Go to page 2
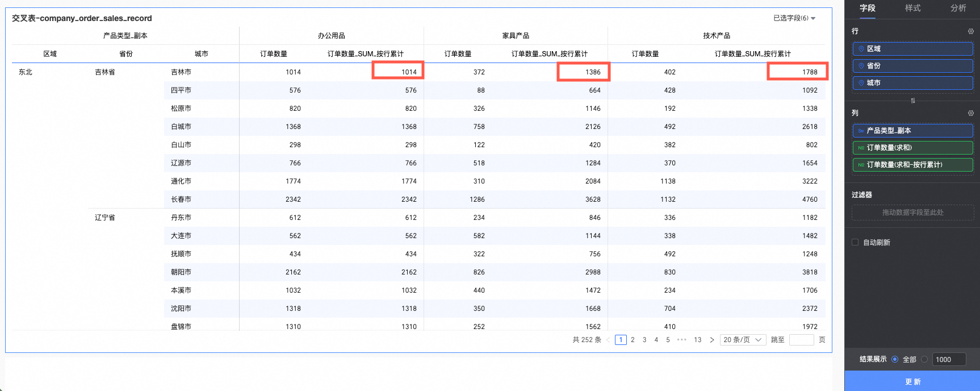This screenshot has height=391, width=980. (x=633, y=340)
